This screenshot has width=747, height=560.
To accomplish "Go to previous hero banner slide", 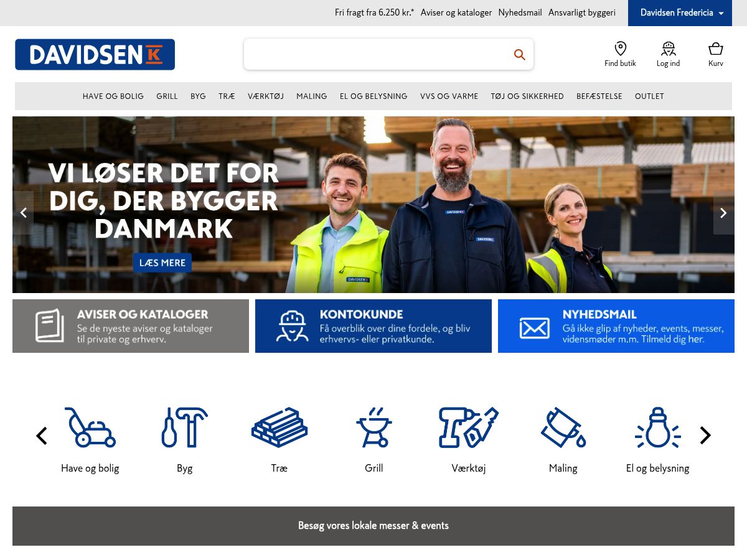I will (x=23, y=213).
